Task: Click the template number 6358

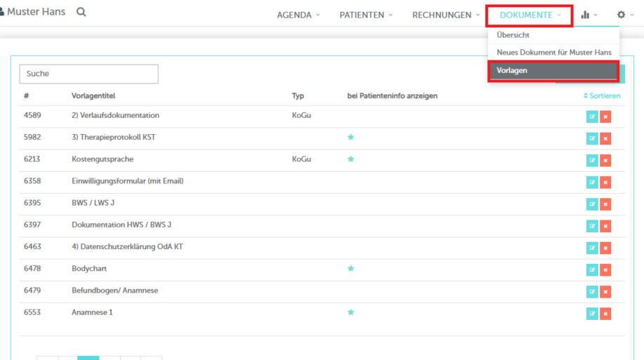Action: 32,181
